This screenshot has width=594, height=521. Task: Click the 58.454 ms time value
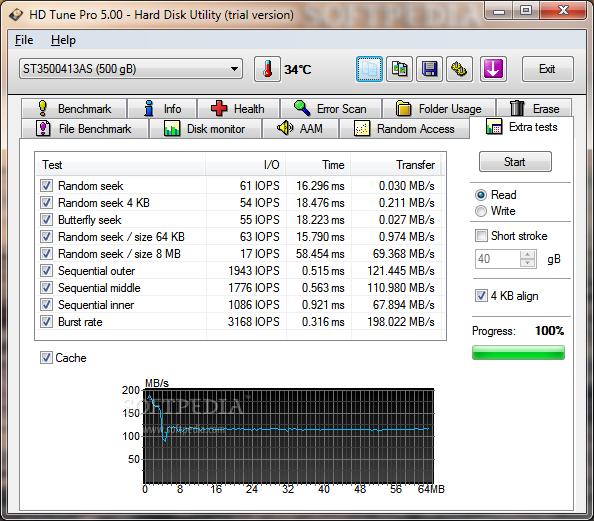[x=320, y=253]
